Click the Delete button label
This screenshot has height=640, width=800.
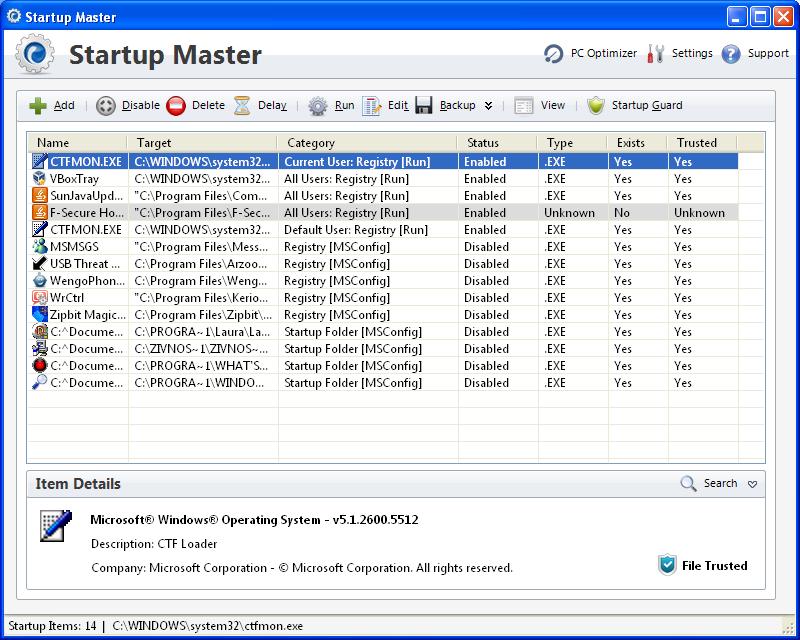[208, 105]
